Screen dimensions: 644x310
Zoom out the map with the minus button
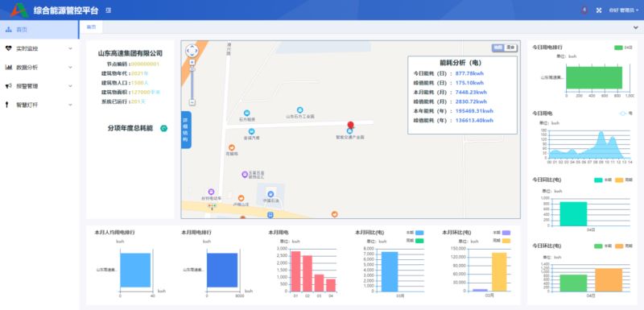(192, 102)
